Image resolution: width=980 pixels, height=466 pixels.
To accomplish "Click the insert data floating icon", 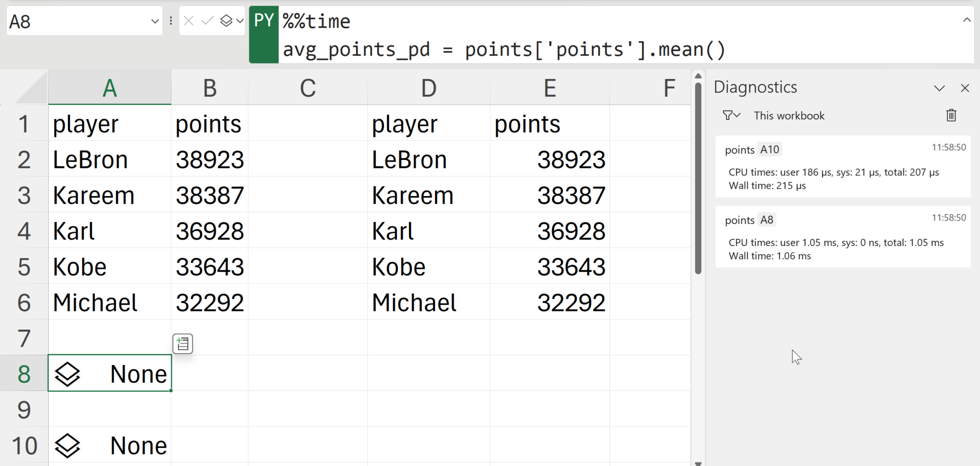I will pyautogui.click(x=183, y=344).
